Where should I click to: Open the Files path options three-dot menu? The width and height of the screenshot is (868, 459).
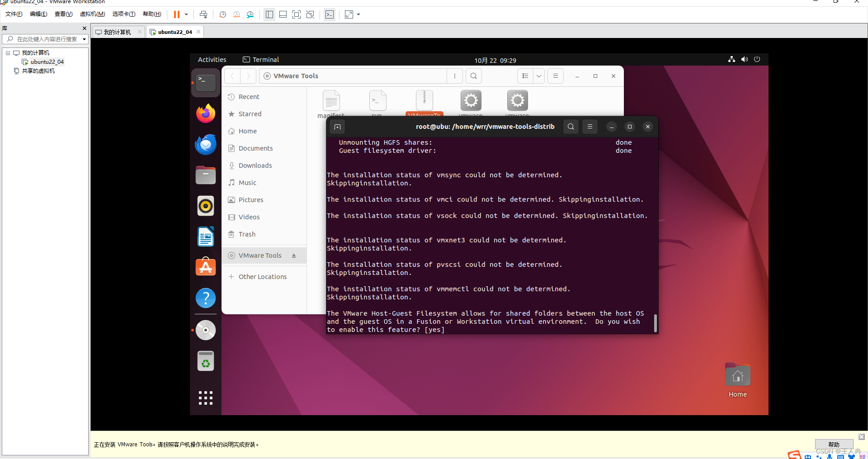point(455,76)
